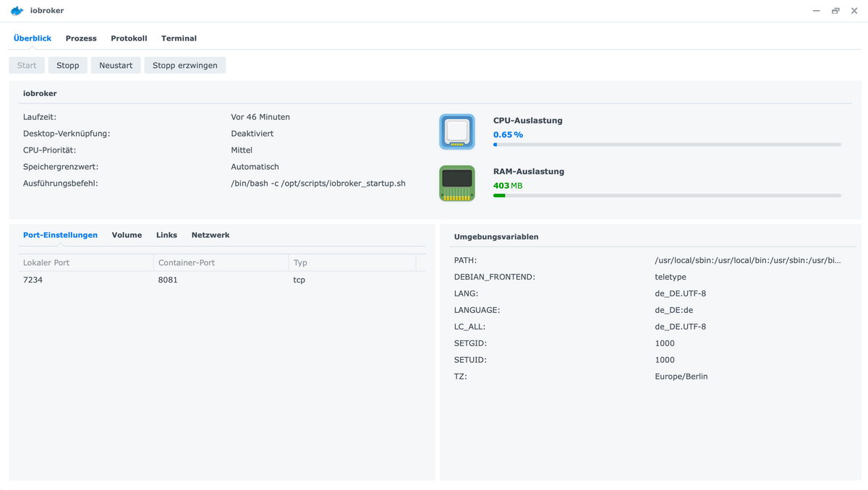Viewport: 868px width, 490px height.
Task: Click the Speichergrenzwert value Automatisch
Action: tap(255, 167)
